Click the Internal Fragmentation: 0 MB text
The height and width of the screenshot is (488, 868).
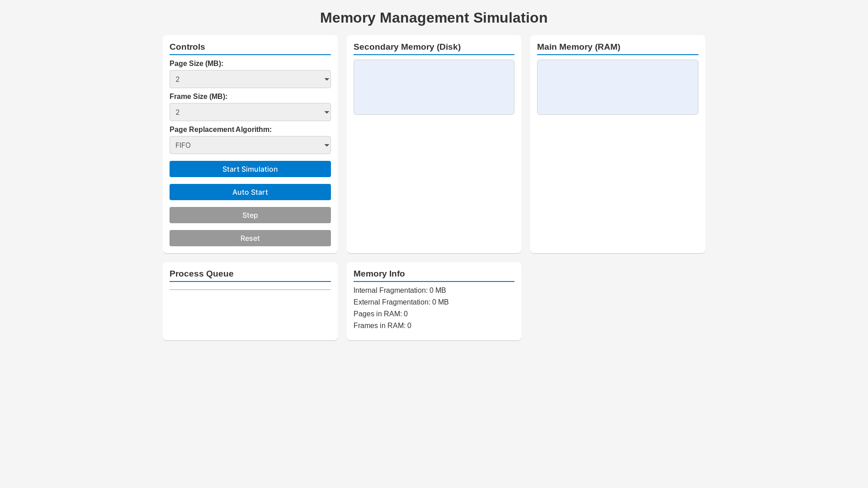400,291
